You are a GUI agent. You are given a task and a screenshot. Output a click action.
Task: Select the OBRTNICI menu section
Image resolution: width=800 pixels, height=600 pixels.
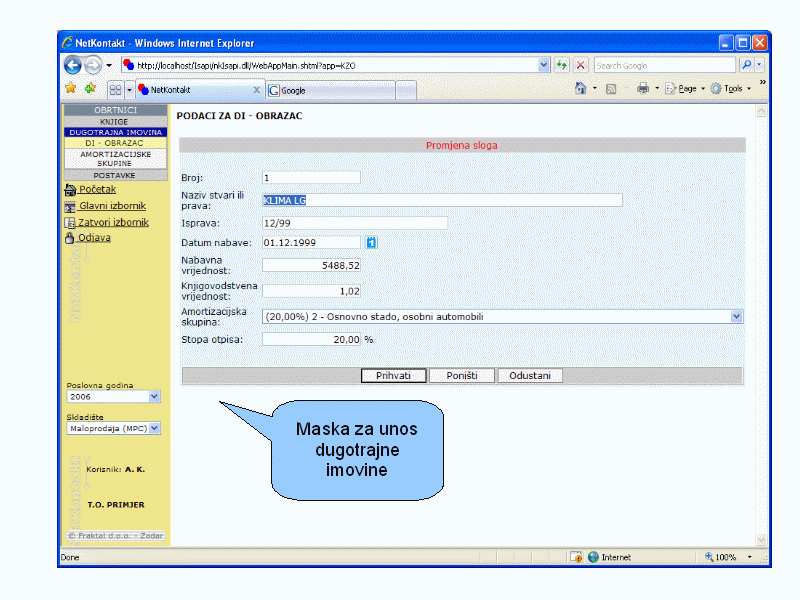click(115, 110)
